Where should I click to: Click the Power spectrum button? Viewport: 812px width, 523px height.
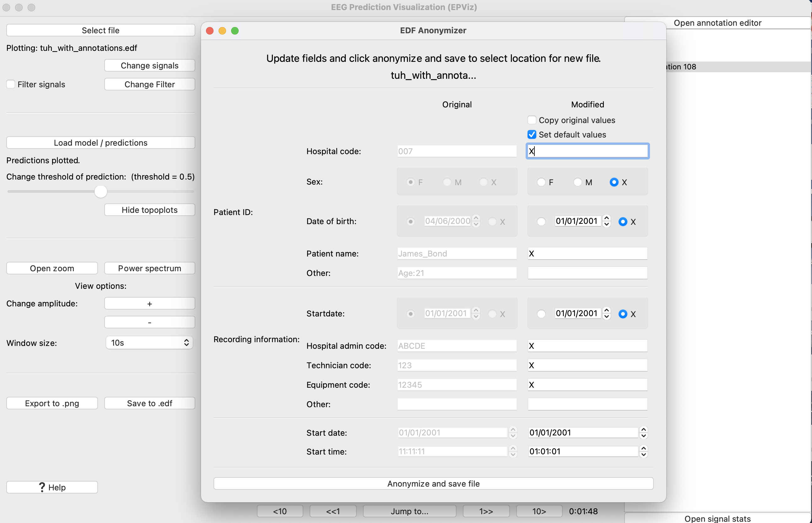pos(149,268)
